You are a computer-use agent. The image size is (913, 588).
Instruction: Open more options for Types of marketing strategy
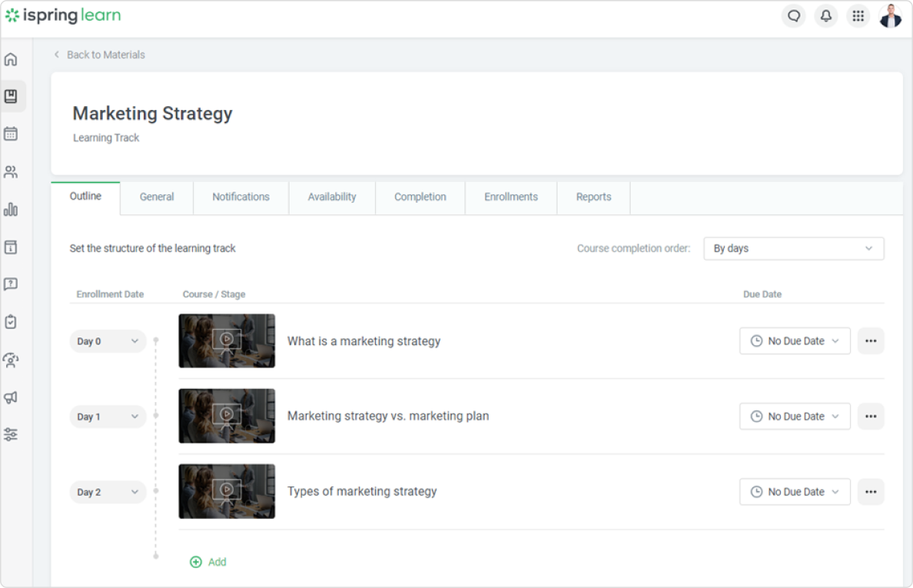[871, 492]
